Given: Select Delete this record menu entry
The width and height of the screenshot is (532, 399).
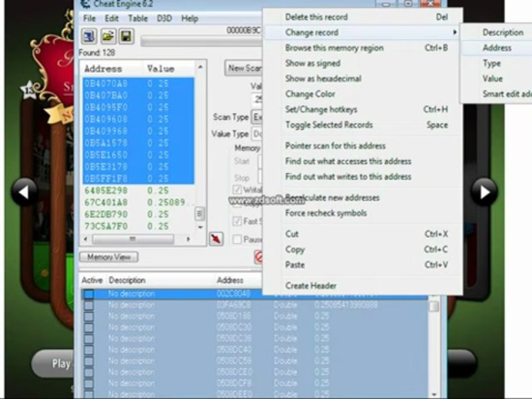Looking at the screenshot, I should pos(362,17).
